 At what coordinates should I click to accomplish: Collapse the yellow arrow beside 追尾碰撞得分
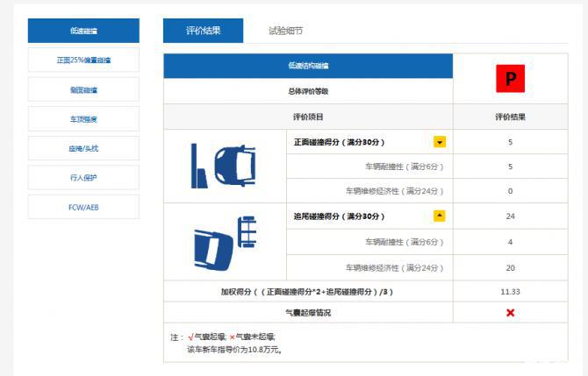440,216
